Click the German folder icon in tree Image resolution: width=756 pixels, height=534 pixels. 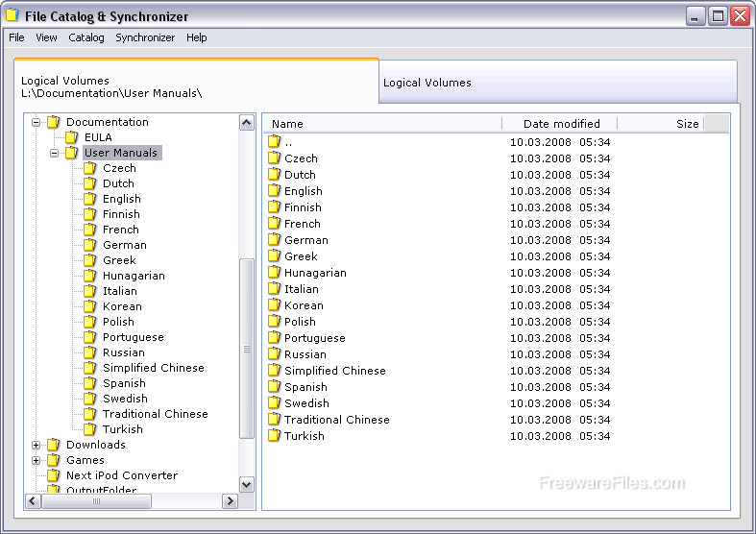pos(89,245)
